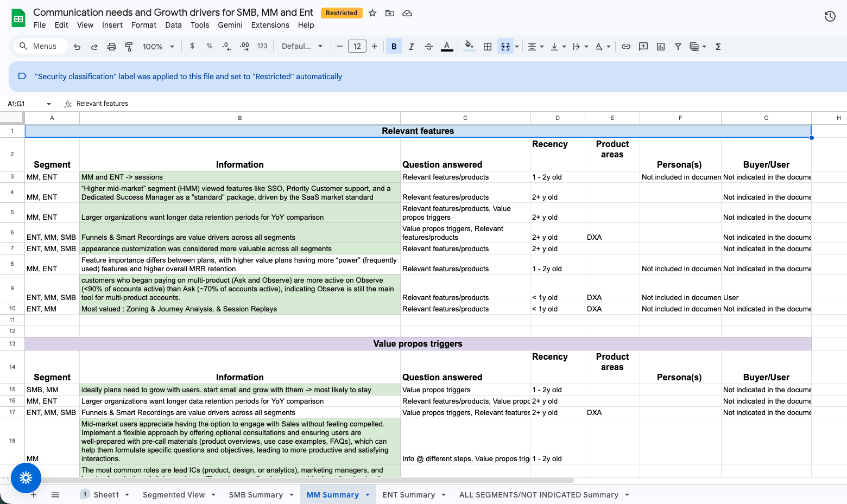The width and height of the screenshot is (847, 504).
Task: Open more number formats 123
Action: click(262, 47)
